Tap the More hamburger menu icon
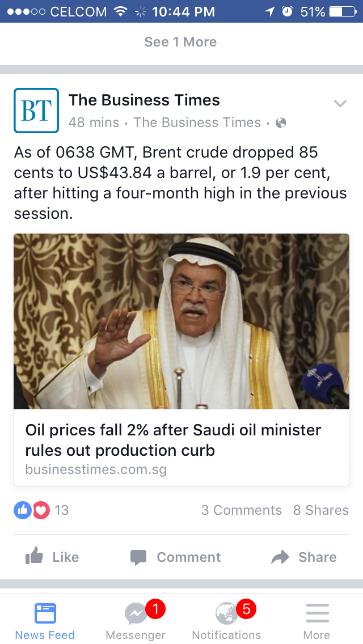 317,614
